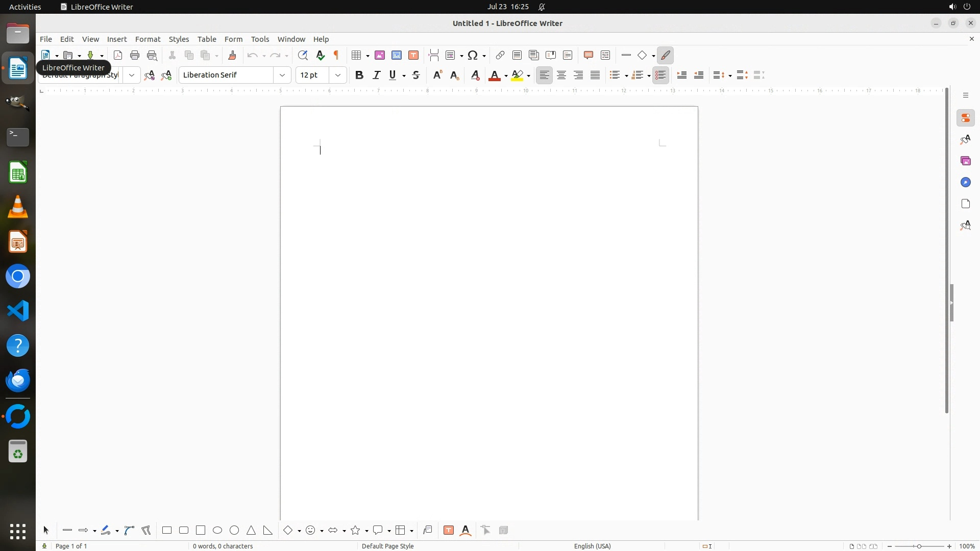This screenshot has height=551, width=980.
Task: Insert a table from the toolbar
Action: point(357,55)
